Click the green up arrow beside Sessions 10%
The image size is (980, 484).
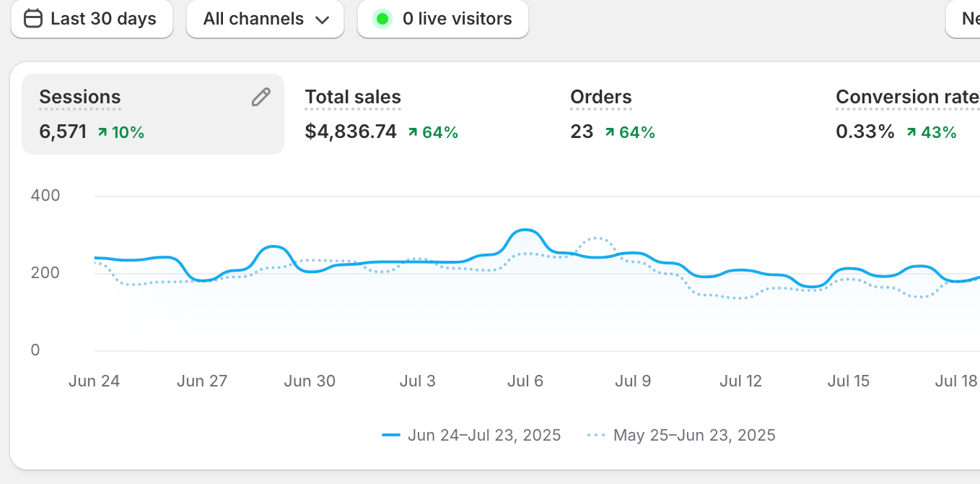102,132
